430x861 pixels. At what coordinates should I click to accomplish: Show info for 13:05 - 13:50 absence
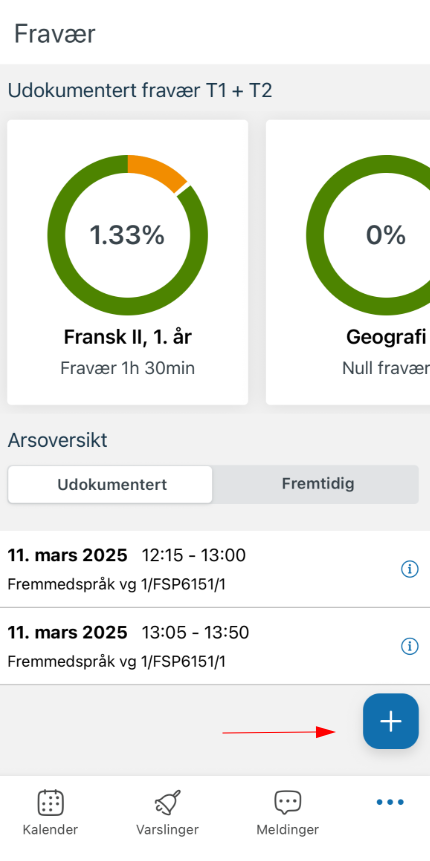pyautogui.click(x=410, y=647)
